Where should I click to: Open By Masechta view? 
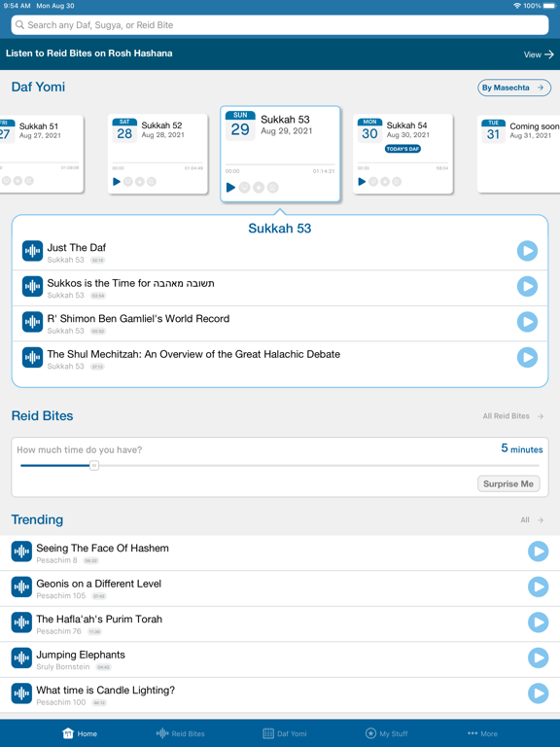[x=514, y=88]
